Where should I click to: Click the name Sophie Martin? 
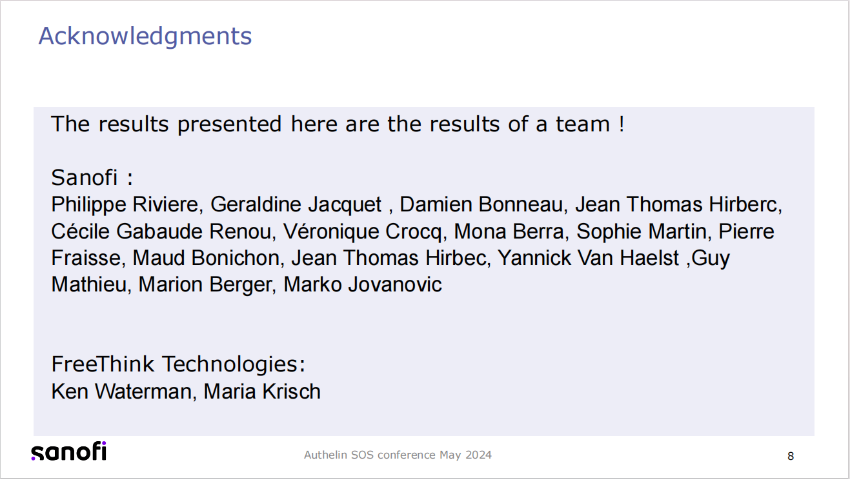(641, 232)
